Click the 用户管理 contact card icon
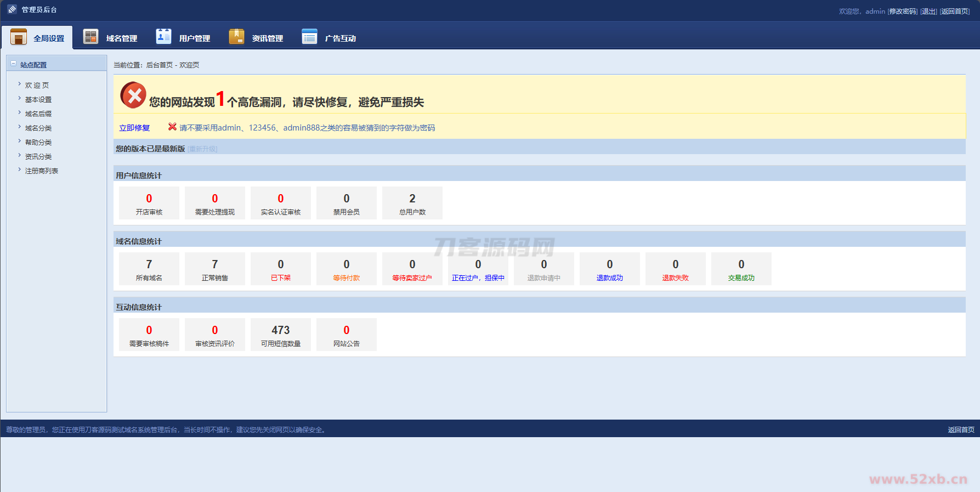Viewport: 980px width, 492px height. point(163,36)
